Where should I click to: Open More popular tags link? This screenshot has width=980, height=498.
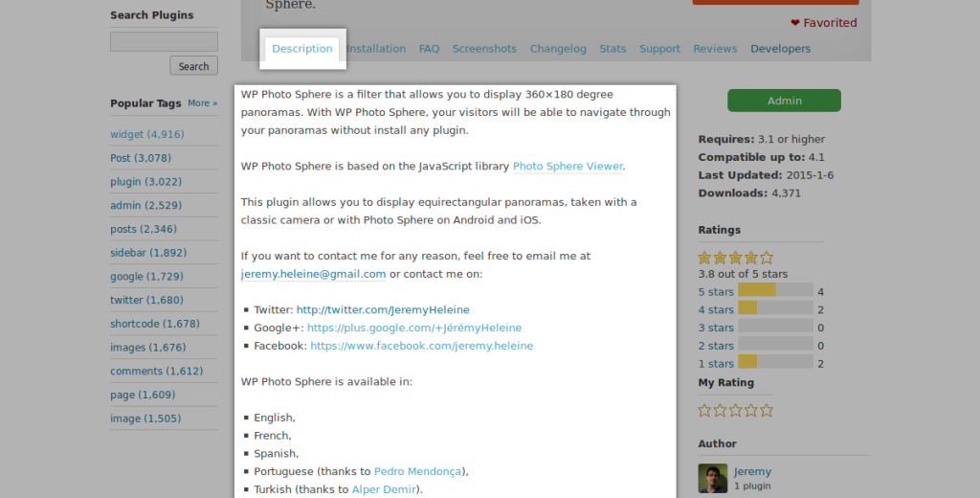203,103
